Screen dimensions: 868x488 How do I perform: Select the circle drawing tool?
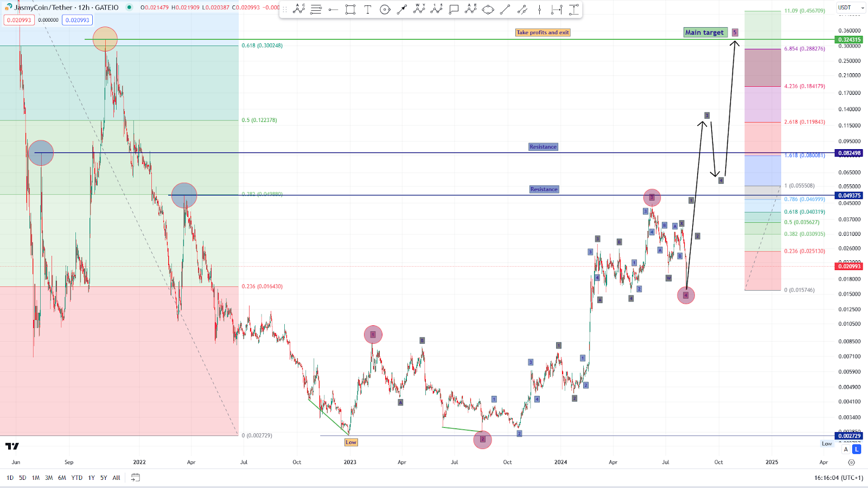385,9
